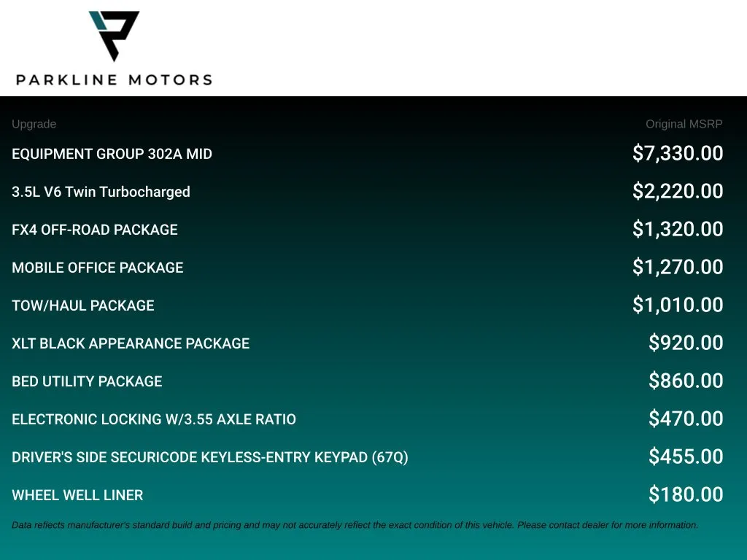Click the manufacturer data disclaimer text
The width and height of the screenshot is (747, 560).
[x=355, y=525]
